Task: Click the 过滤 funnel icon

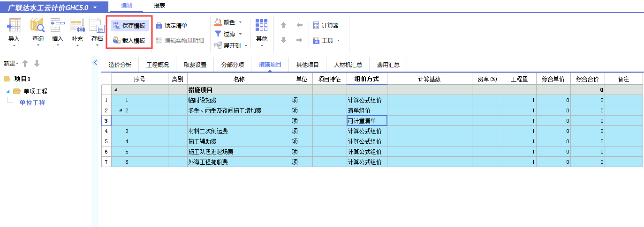Action: click(x=218, y=34)
